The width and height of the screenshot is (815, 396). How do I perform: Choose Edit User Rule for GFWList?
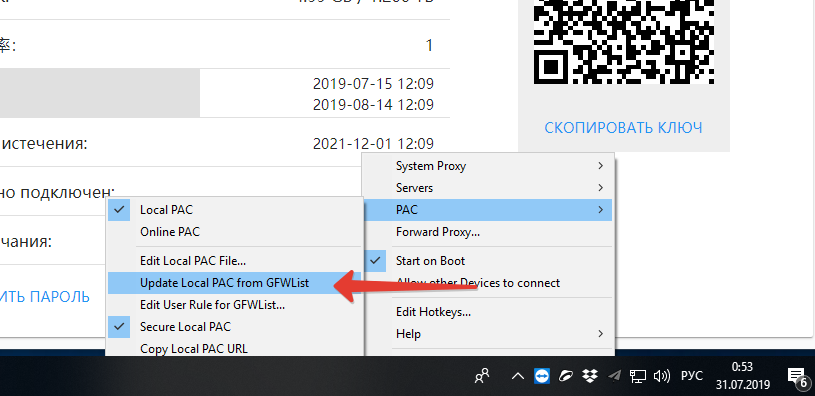[x=234, y=305]
